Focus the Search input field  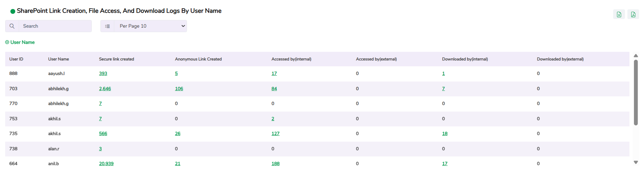[x=55, y=26]
